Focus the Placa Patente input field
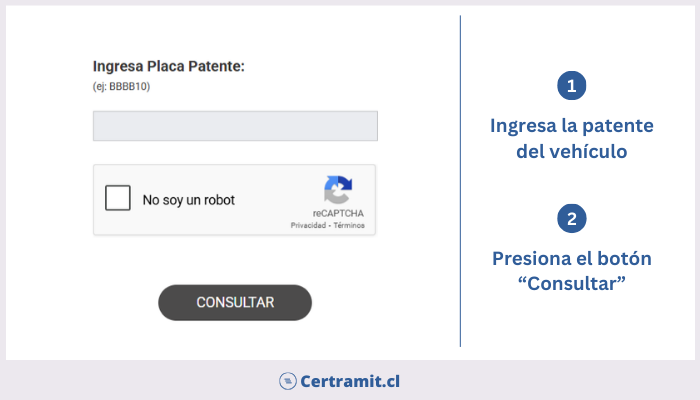700x400 pixels. coord(235,126)
